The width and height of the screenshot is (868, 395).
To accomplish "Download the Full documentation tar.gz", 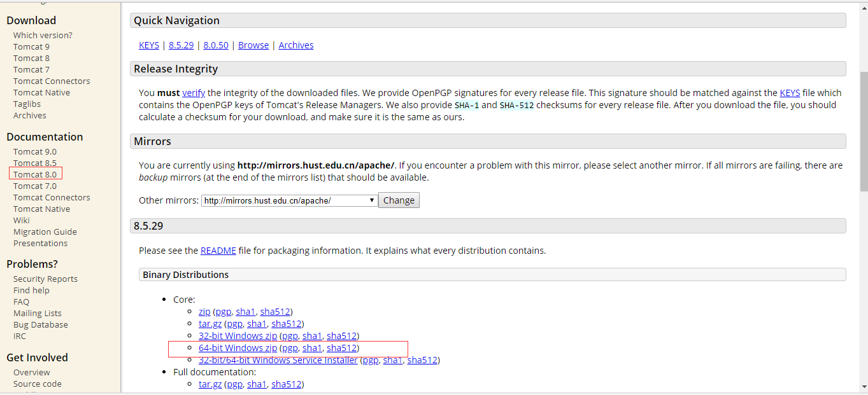I will click(210, 384).
